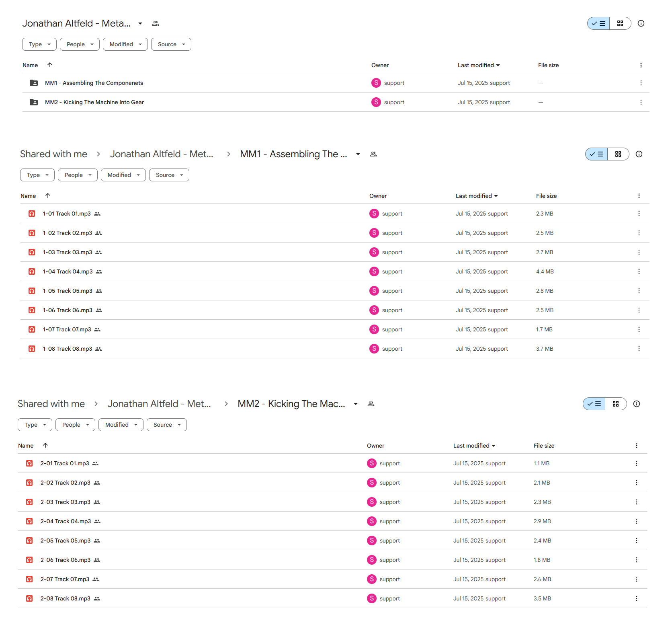Open Source filter dropdown in MM2 panel
The image size is (672, 629).
tap(167, 425)
